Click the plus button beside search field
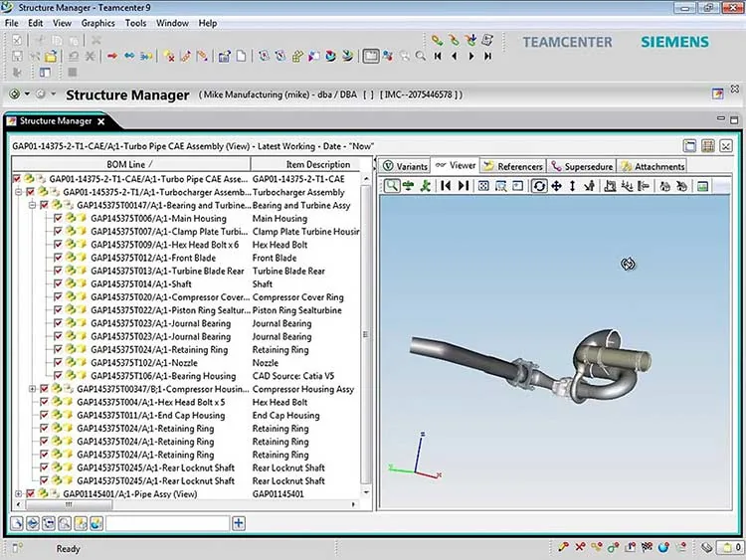 239,523
